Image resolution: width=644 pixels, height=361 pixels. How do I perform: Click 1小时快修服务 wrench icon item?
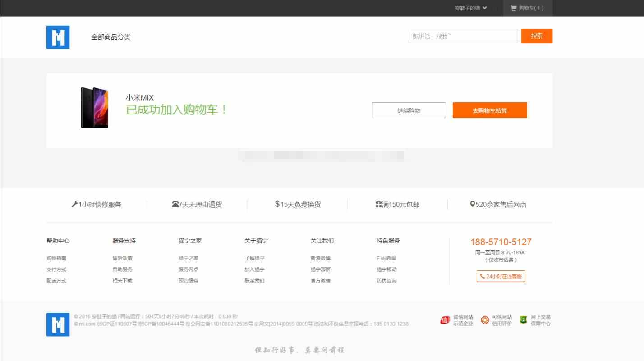click(x=97, y=204)
